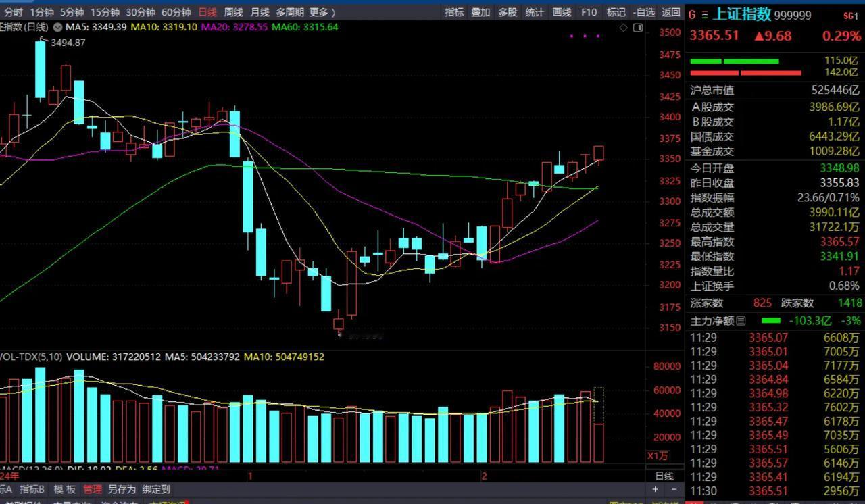Click the green buy-volume bar at 115.0亿
Screen dimensions: 865x504
[734, 61]
